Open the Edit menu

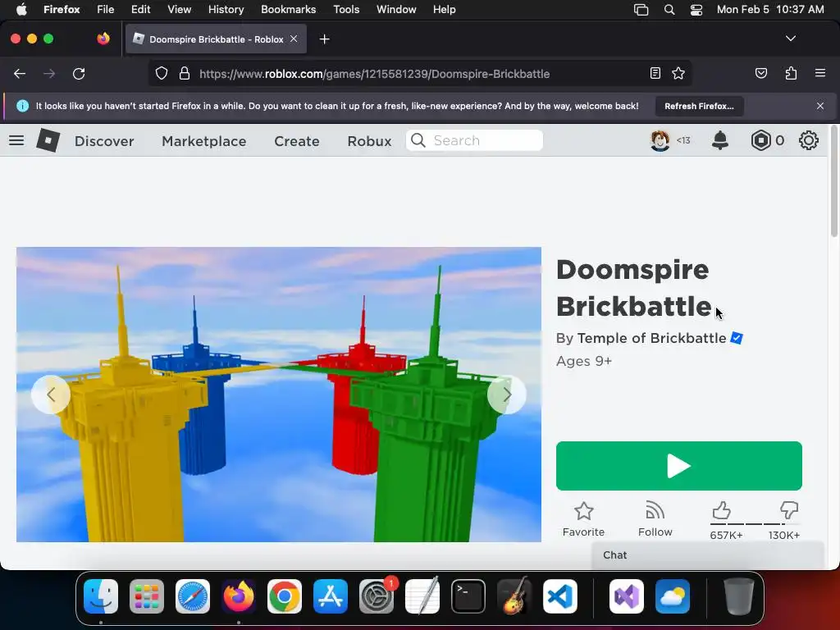[x=140, y=10]
